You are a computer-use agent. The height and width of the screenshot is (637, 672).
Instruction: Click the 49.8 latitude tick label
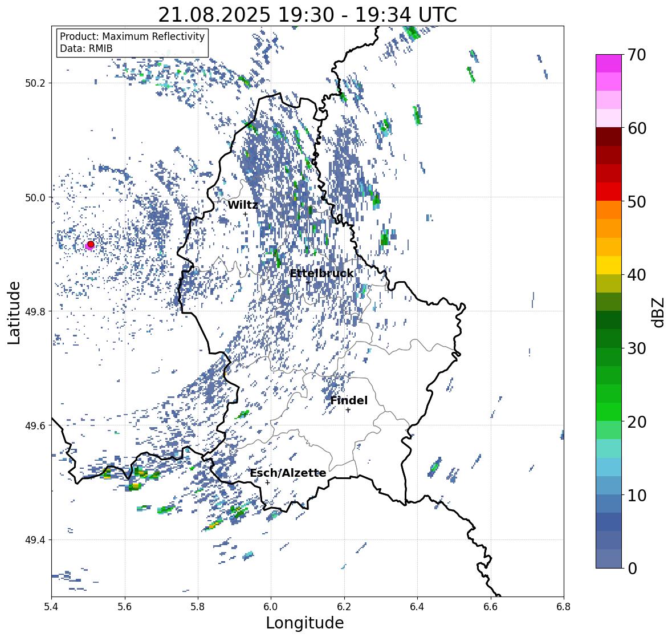point(35,311)
